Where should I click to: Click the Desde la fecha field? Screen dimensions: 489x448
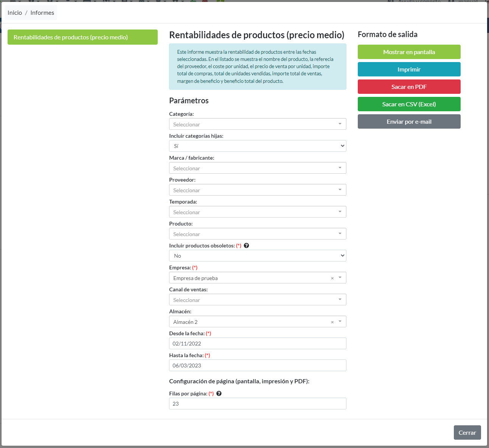coord(257,344)
